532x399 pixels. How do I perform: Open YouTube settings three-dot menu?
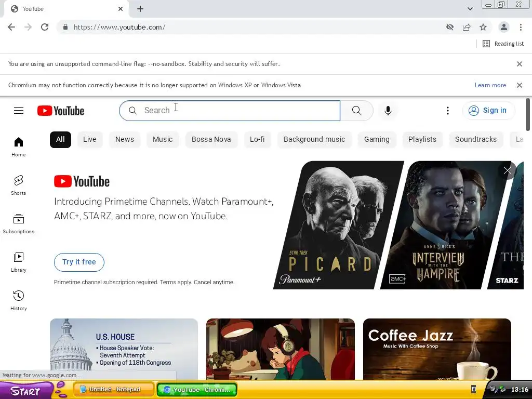(x=447, y=110)
